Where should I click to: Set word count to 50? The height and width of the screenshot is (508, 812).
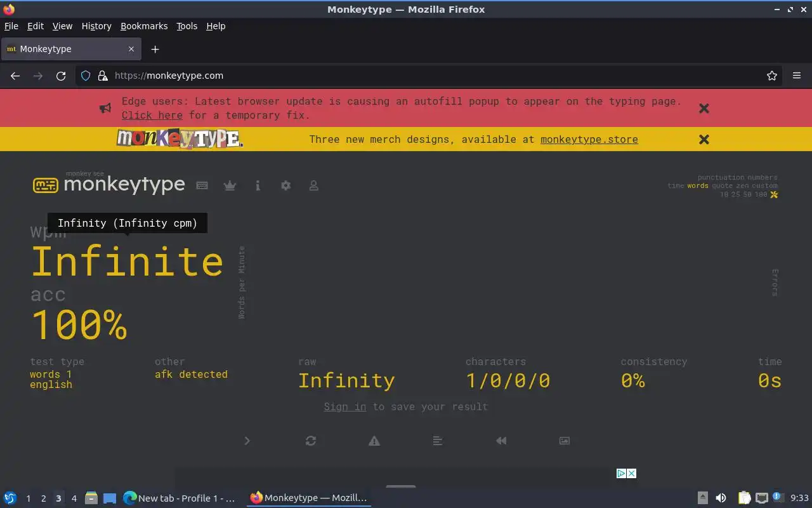[747, 194]
